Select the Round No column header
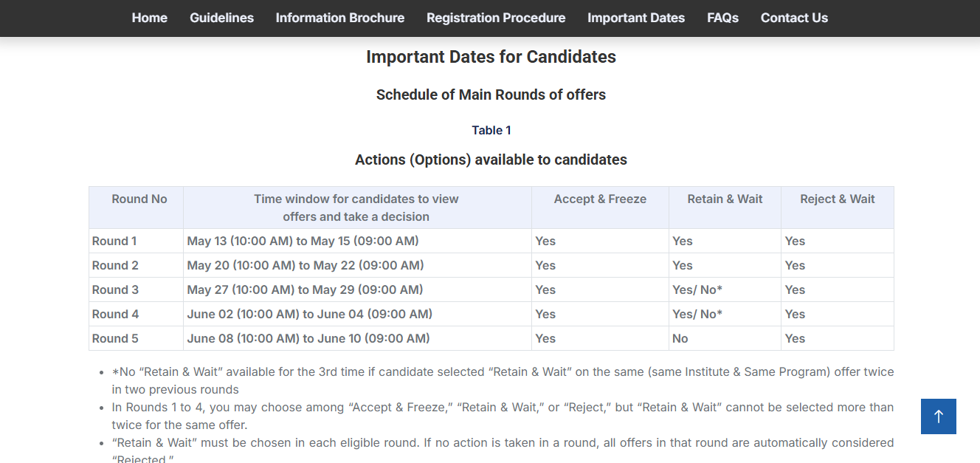 [x=139, y=199]
